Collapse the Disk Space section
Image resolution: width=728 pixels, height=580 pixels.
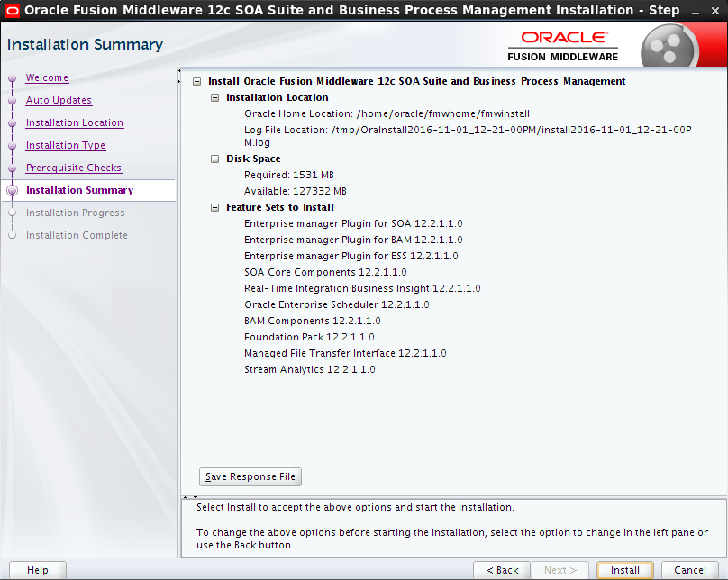coord(214,159)
